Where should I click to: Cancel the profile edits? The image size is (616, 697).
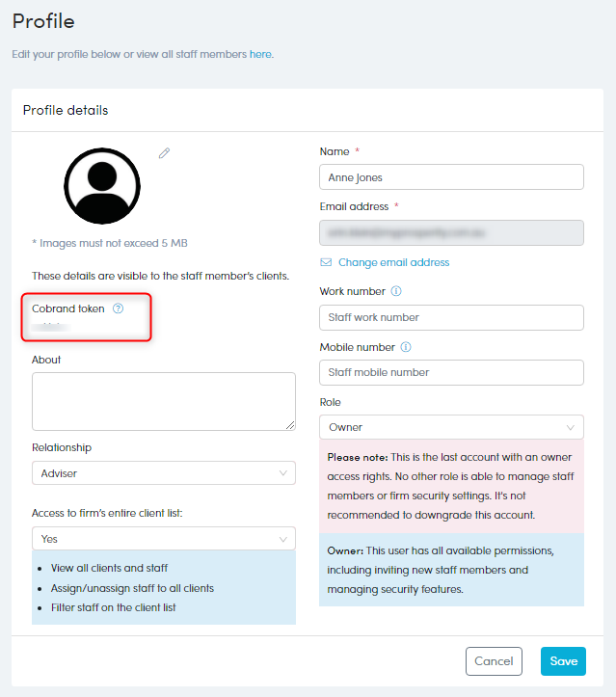(494, 661)
